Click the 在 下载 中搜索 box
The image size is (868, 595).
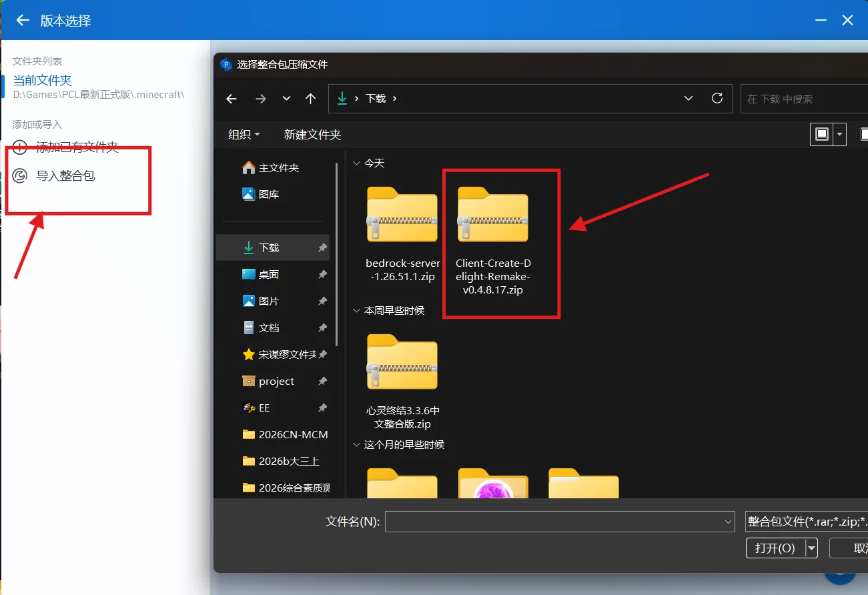(x=804, y=99)
